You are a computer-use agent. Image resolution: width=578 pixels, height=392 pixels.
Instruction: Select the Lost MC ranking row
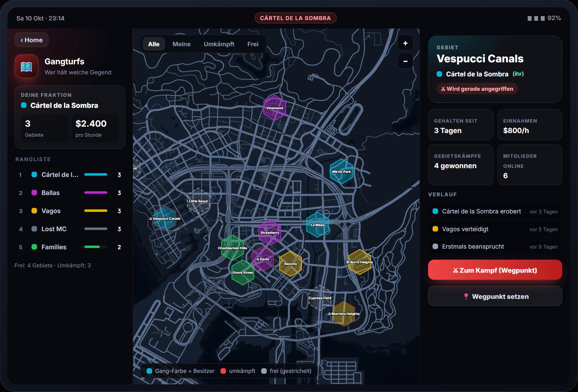tap(70, 229)
